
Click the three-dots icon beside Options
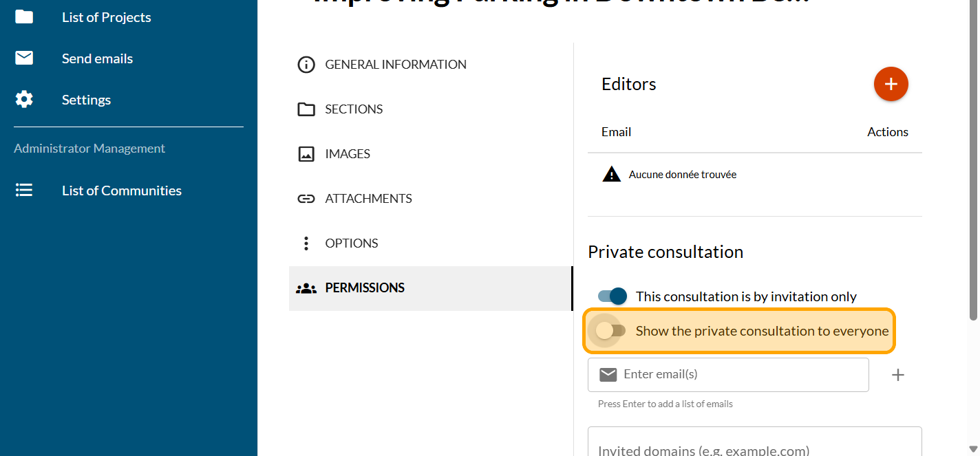click(306, 243)
